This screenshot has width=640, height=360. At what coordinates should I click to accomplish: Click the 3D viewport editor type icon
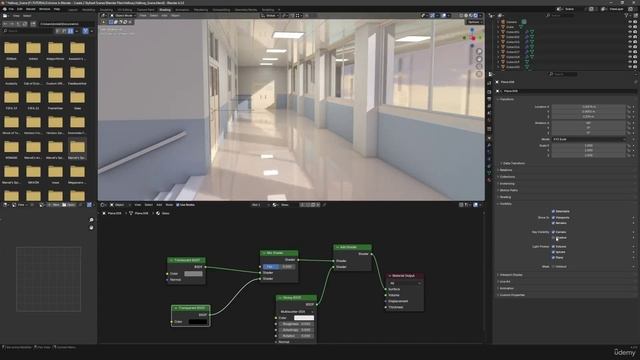(104, 16)
